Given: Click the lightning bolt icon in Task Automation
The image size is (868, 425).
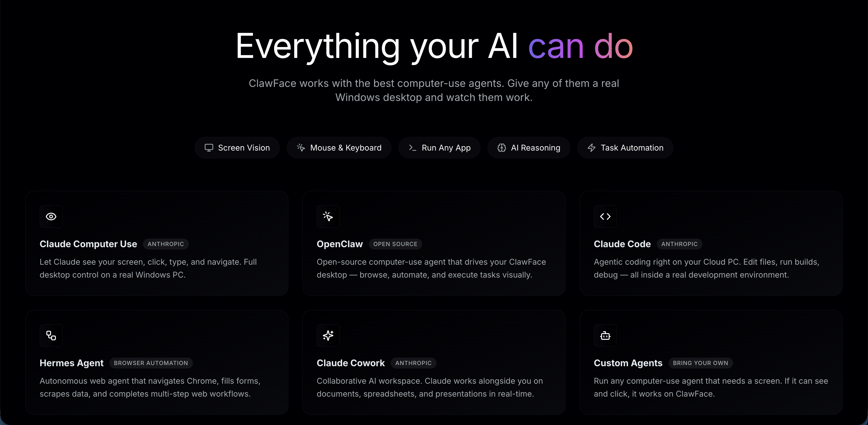Looking at the screenshot, I should click(592, 148).
